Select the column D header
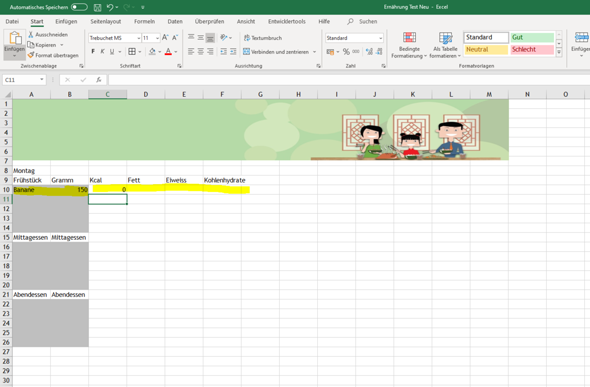 tap(146, 94)
